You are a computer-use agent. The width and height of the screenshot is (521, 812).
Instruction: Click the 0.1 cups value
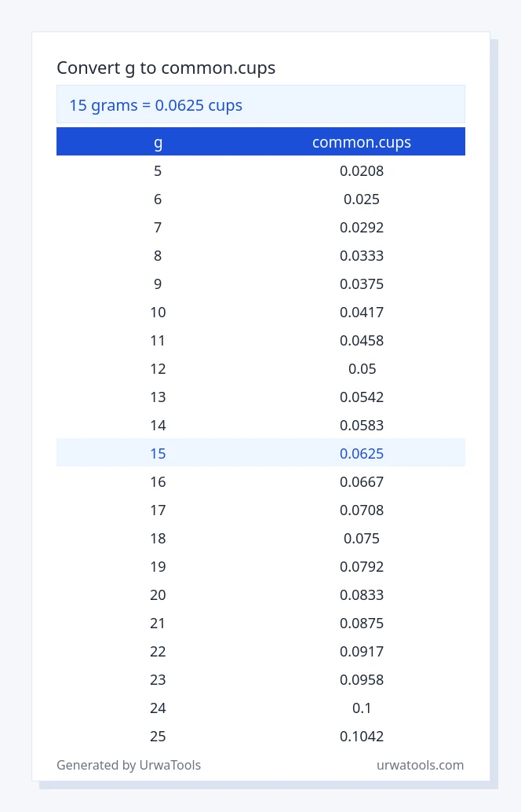[x=362, y=708]
